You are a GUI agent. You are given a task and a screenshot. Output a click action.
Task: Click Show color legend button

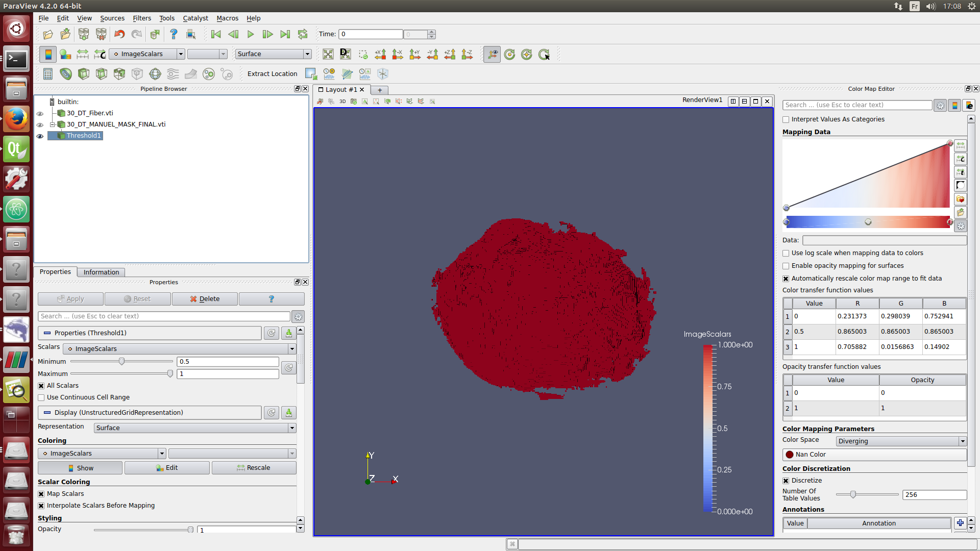click(80, 468)
